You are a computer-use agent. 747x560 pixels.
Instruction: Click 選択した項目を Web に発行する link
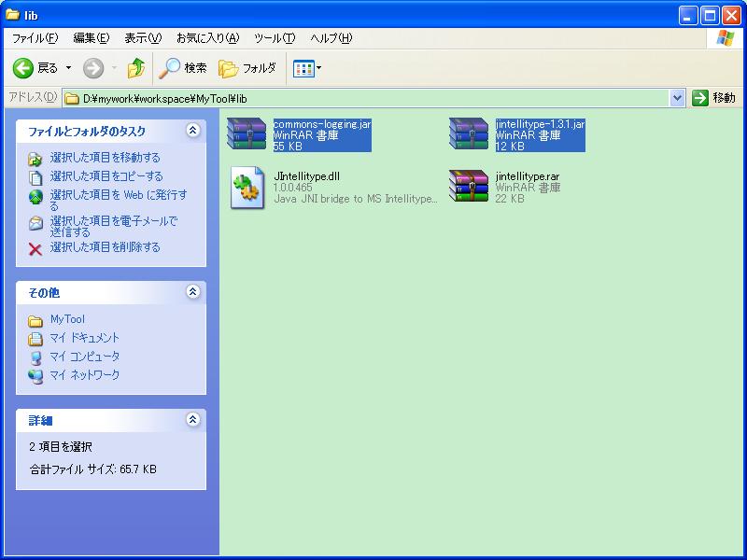pyautogui.click(x=119, y=200)
